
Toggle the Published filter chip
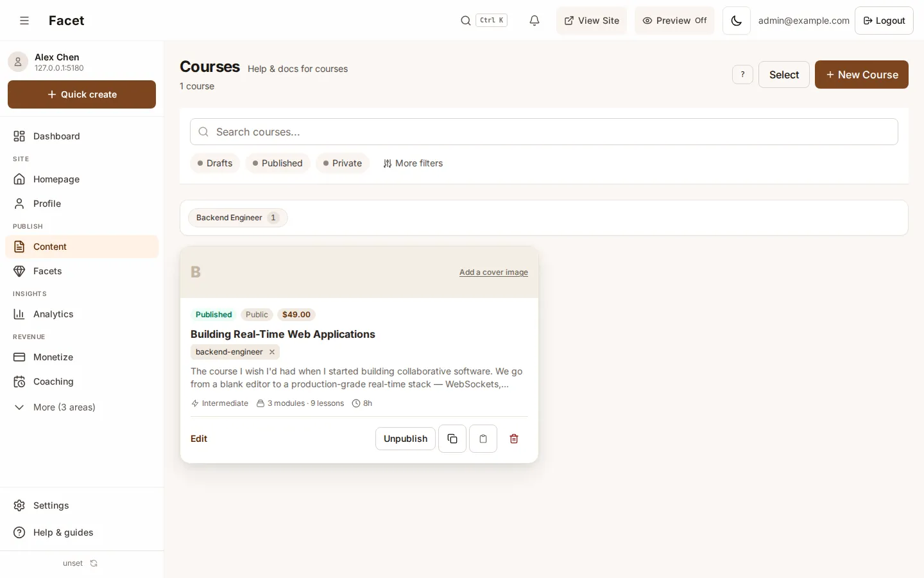pos(278,163)
